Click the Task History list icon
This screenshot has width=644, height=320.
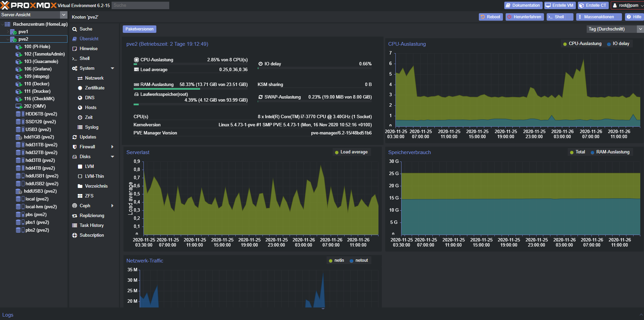75,226
